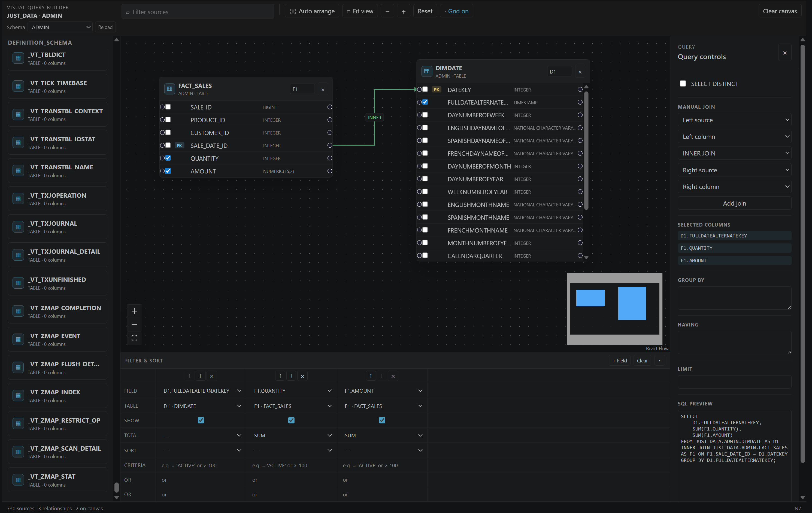Click the DIMDATE table icon on canvas
The image size is (812, 513).
tap(426, 71)
